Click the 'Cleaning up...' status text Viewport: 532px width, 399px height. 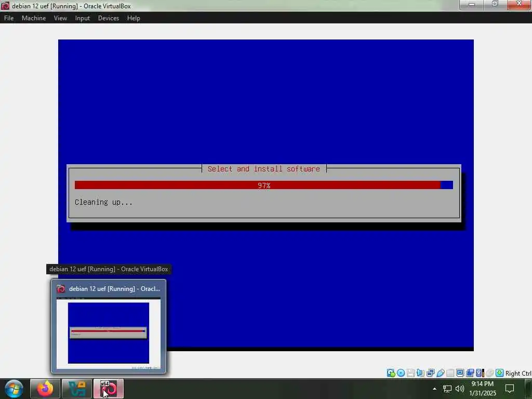(x=103, y=202)
